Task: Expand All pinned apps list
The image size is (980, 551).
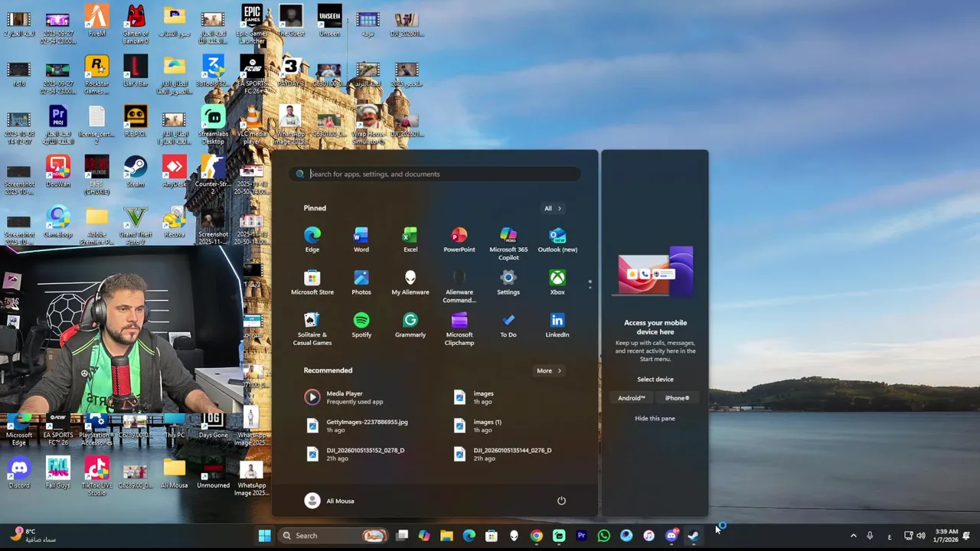Action: coord(552,208)
